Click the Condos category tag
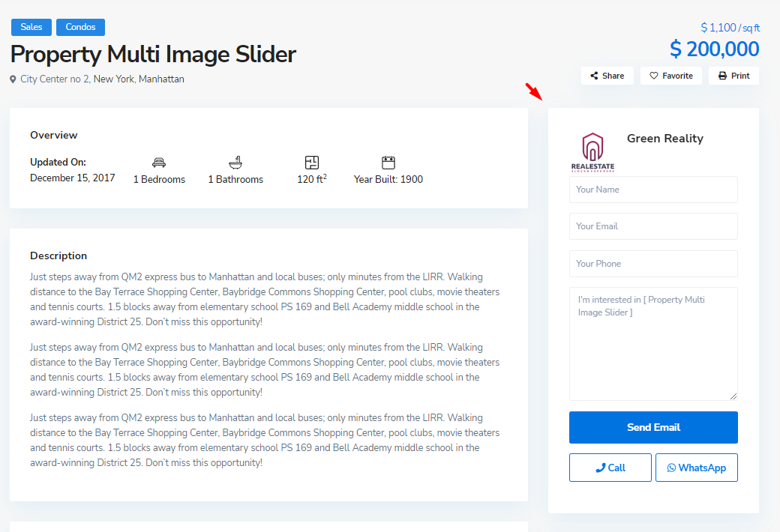The image size is (780, 532). click(x=80, y=27)
